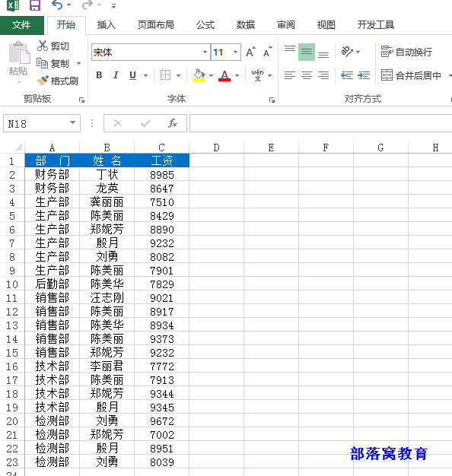Click cell containing 李丽君
The width and height of the screenshot is (452, 476).
coord(107,367)
